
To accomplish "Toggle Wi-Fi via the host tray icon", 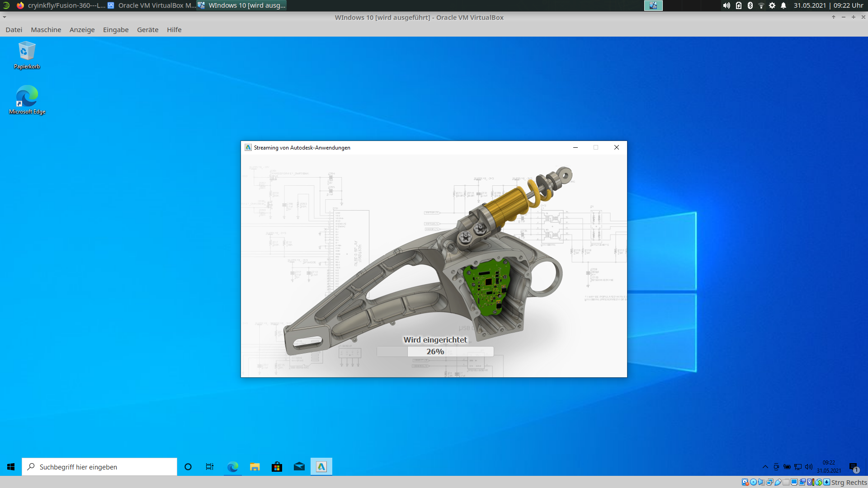I will click(x=762, y=6).
